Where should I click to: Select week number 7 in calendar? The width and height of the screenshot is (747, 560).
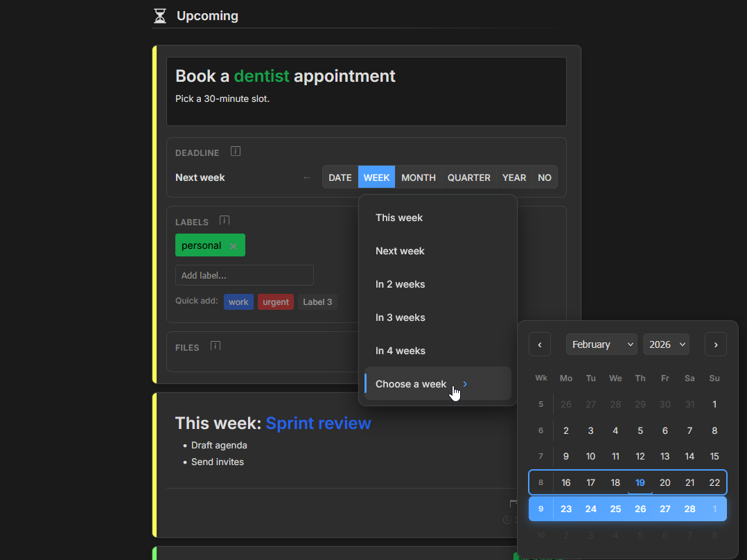coord(541,456)
